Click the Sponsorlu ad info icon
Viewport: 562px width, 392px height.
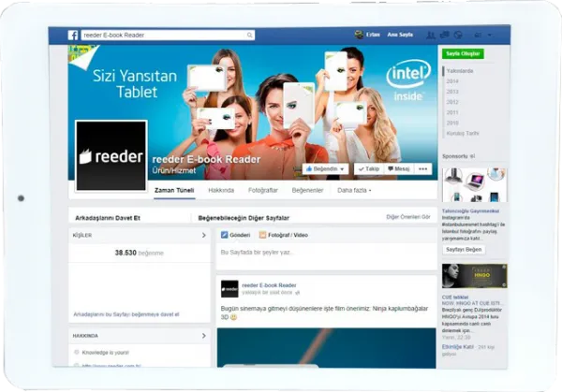472,156
